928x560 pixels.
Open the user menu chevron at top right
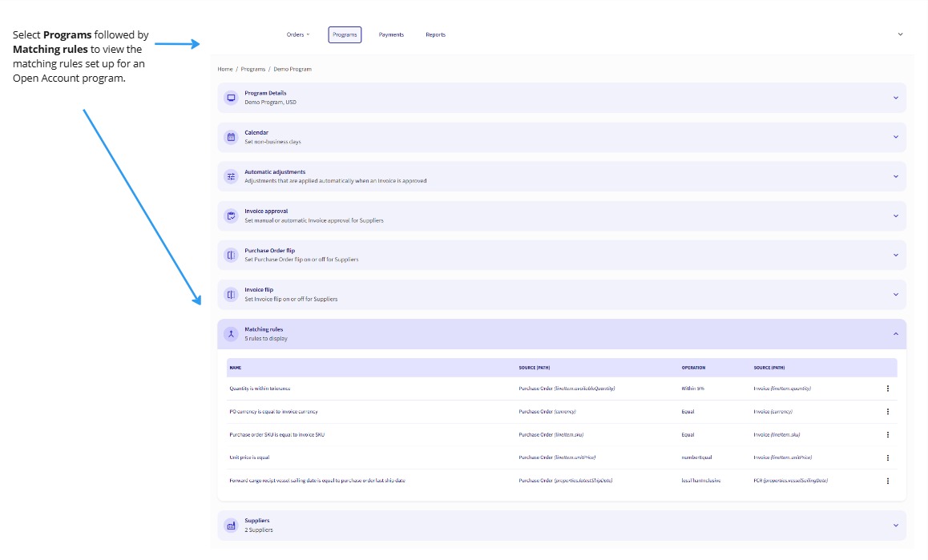click(900, 34)
